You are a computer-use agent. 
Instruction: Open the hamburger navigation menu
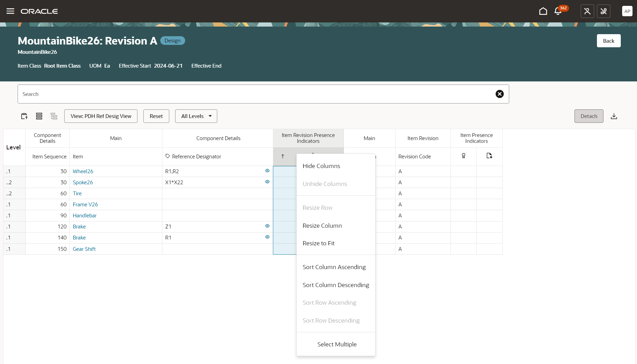pyautogui.click(x=10, y=11)
